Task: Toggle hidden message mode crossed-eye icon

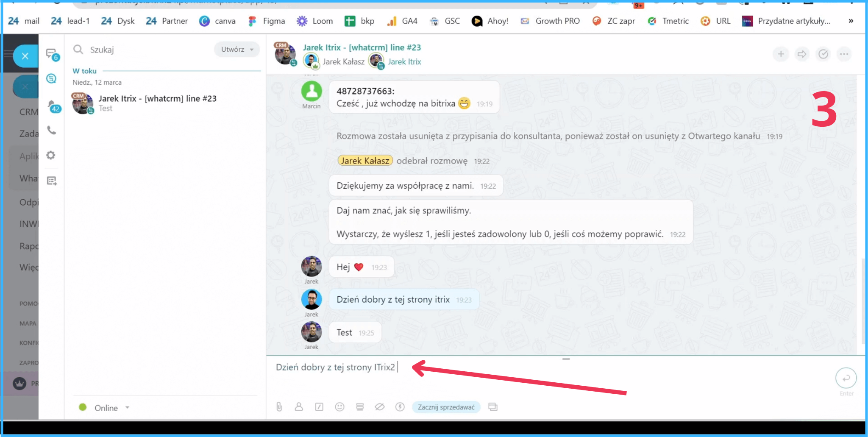Action: click(x=379, y=407)
